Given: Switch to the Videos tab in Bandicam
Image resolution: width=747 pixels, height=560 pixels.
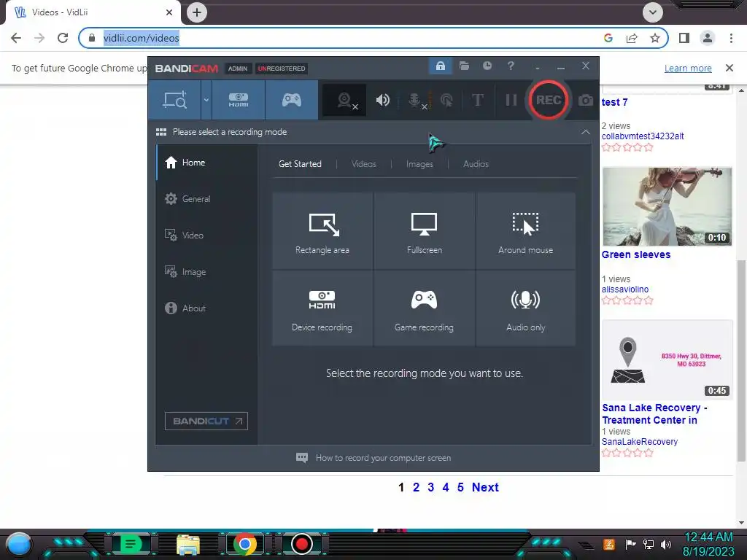Looking at the screenshot, I should point(364,164).
